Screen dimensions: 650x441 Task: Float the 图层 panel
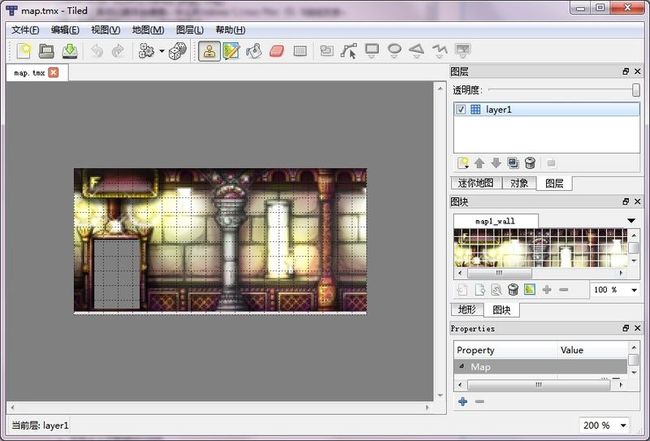click(x=626, y=71)
